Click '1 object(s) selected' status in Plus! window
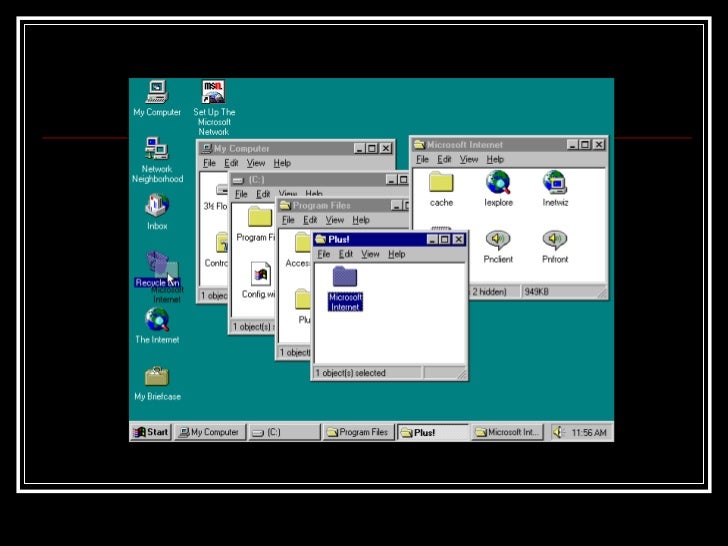 [x=351, y=373]
